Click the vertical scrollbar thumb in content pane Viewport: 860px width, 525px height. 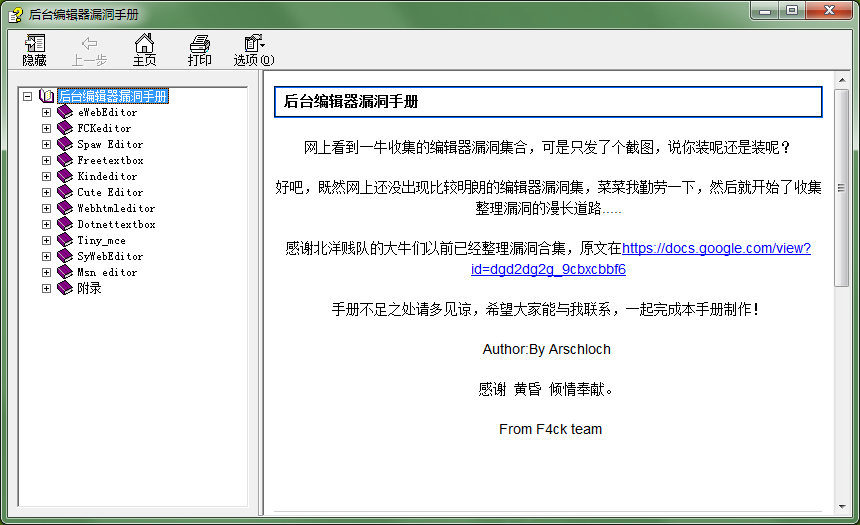pos(842,188)
